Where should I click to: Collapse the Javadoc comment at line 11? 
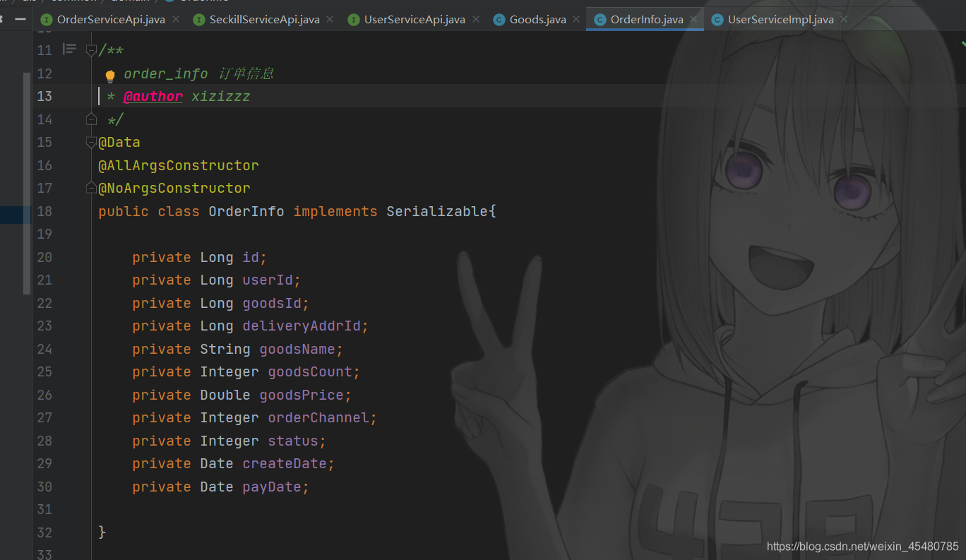coord(91,50)
